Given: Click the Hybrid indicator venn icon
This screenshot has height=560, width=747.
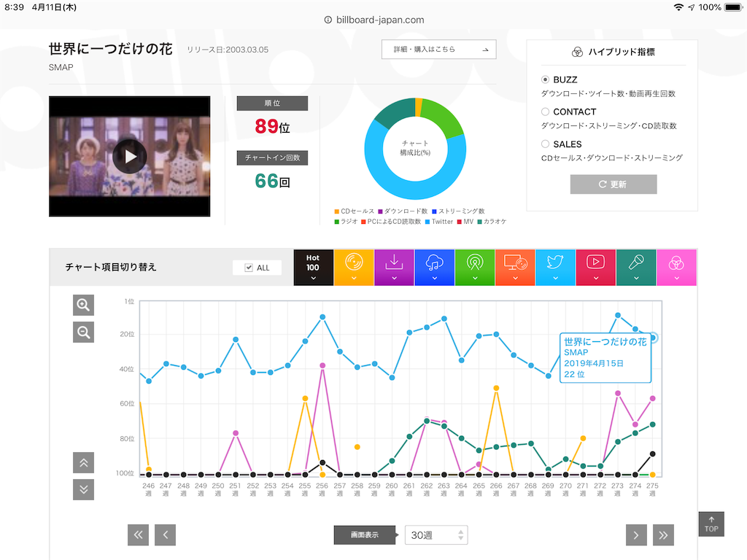Looking at the screenshot, I should pyautogui.click(x=577, y=52).
